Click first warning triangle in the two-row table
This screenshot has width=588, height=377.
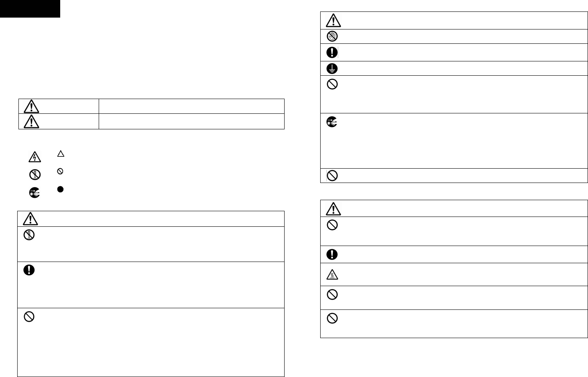pyautogui.click(x=31, y=106)
